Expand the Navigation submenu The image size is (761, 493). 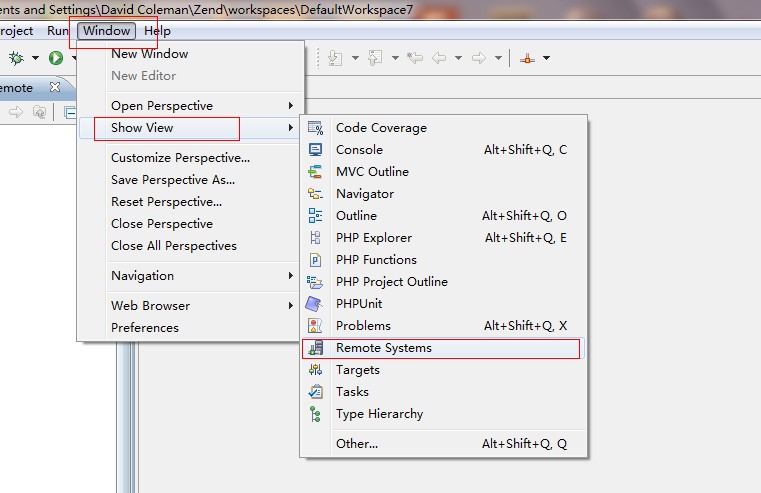(189, 276)
